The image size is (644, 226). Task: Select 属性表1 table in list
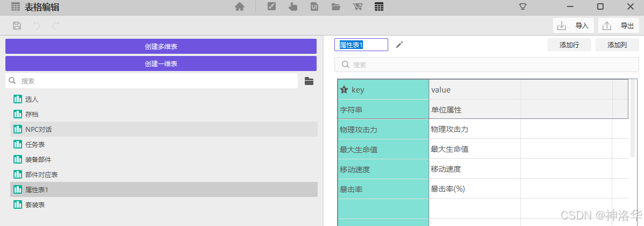(x=164, y=189)
